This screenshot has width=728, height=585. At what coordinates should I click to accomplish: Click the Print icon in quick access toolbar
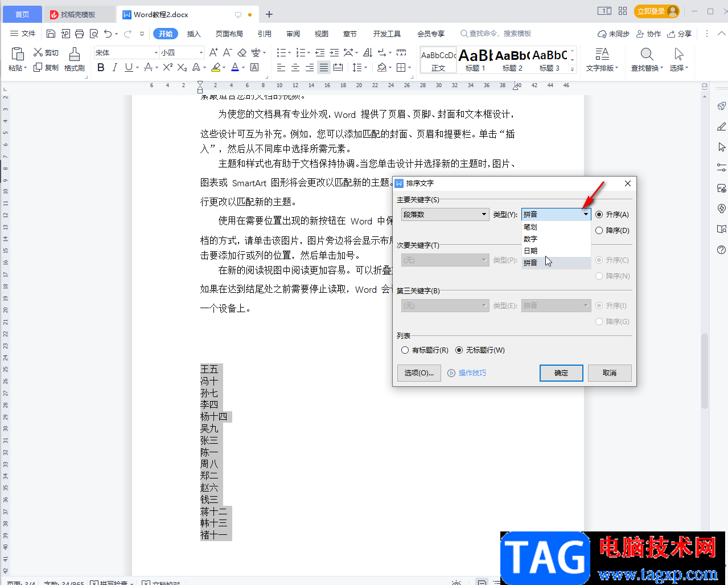79,34
